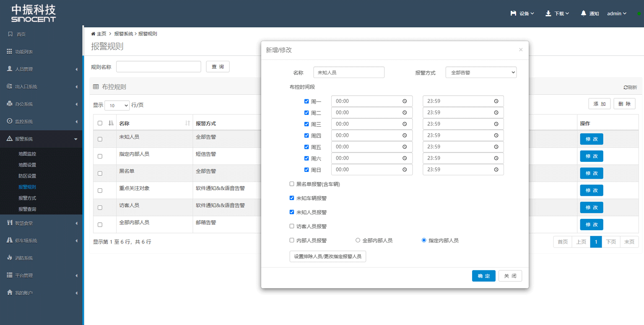Click the set excluded personnel button

tap(327, 256)
